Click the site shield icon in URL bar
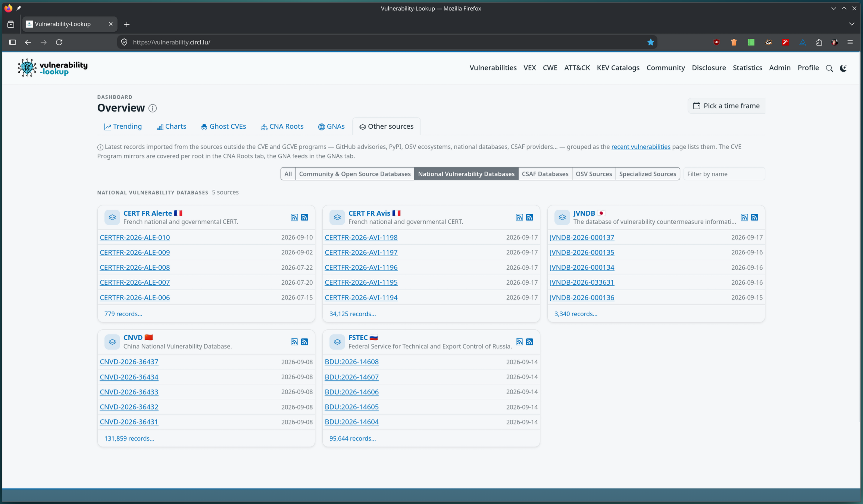 (x=124, y=42)
